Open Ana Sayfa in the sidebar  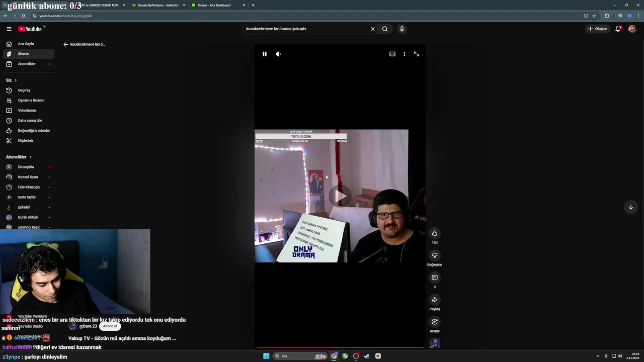[28, 44]
